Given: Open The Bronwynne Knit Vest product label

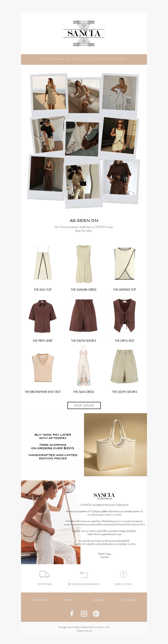Looking at the screenshot, I should click(43, 392).
